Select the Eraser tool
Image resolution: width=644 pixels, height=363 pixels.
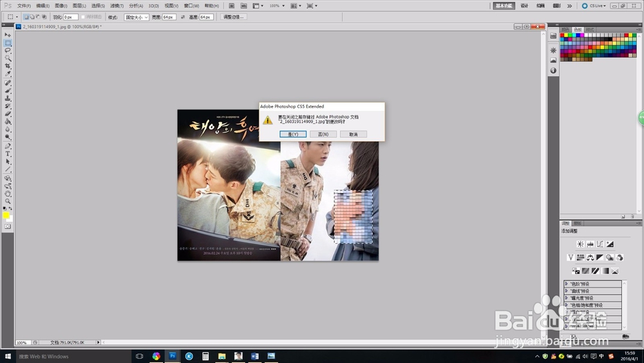click(x=8, y=114)
